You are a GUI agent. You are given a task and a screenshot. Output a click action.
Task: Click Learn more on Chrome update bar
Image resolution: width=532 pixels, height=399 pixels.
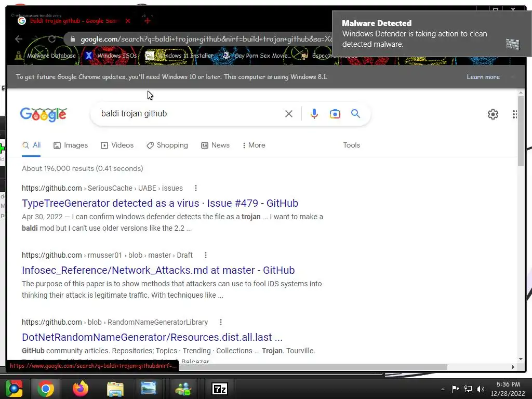click(483, 77)
